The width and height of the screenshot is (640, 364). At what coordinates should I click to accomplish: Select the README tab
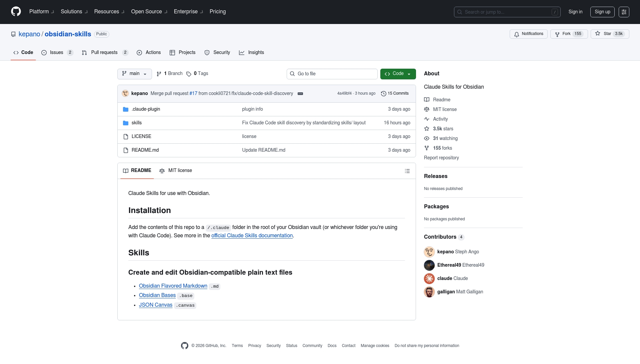coord(137,171)
